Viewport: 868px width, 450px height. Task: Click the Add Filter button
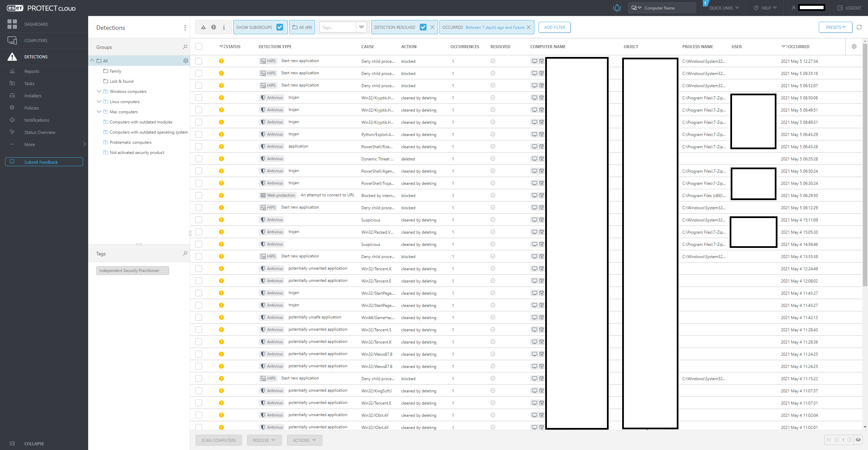point(554,27)
